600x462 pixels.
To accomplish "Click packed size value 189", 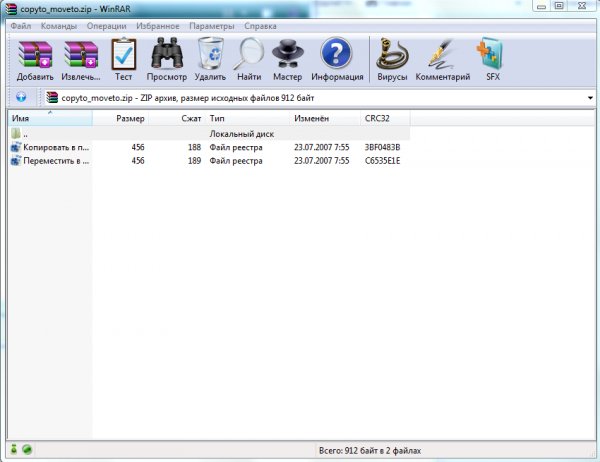I will click(194, 161).
